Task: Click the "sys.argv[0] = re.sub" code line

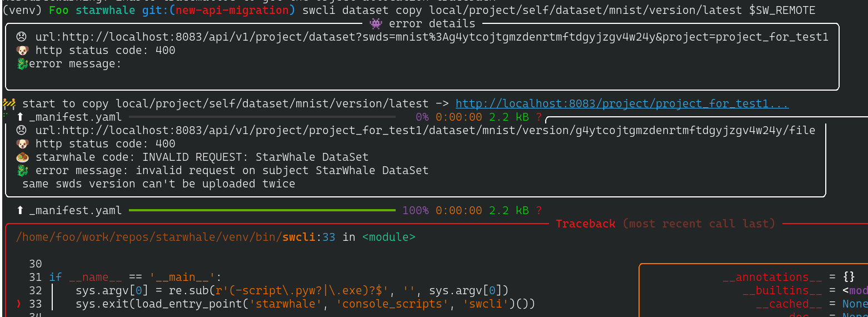Action: click(x=292, y=291)
